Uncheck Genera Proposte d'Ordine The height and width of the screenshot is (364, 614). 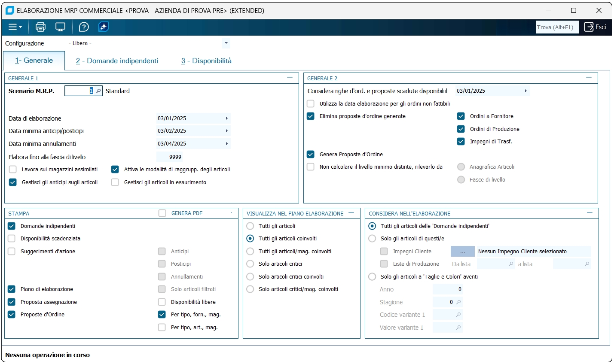coord(311,155)
